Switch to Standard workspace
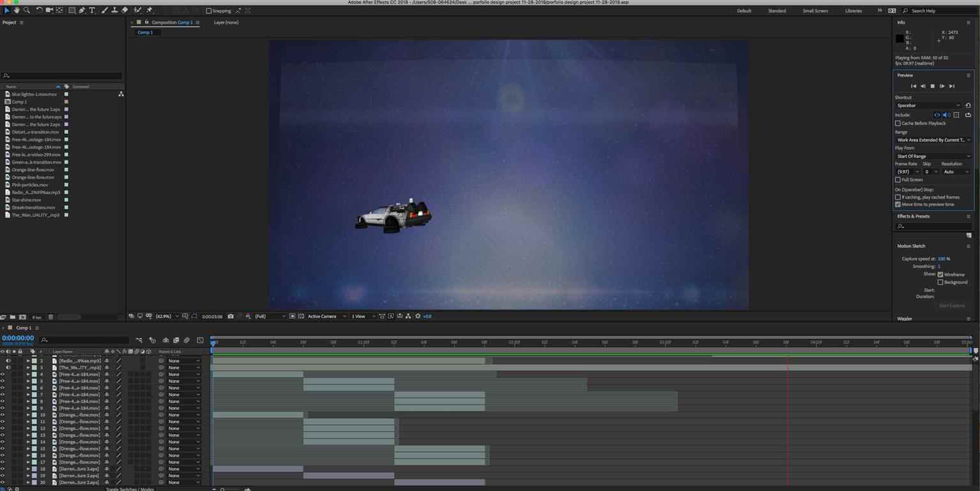Screen dimensions: 980x491 [777, 11]
